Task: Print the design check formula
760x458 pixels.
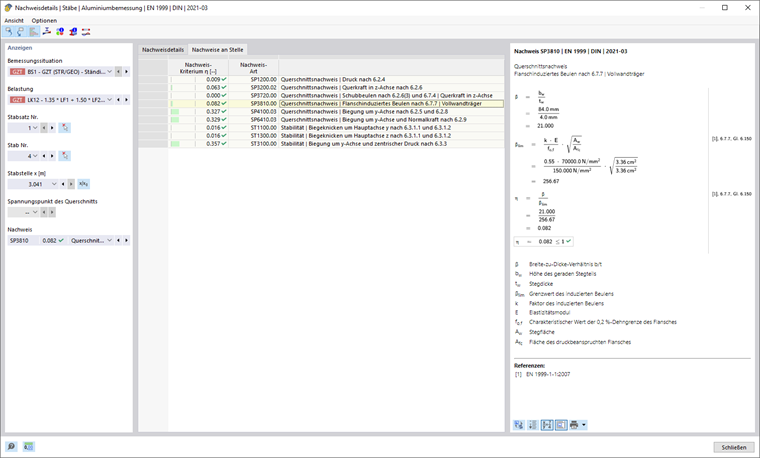Action: click(574, 425)
